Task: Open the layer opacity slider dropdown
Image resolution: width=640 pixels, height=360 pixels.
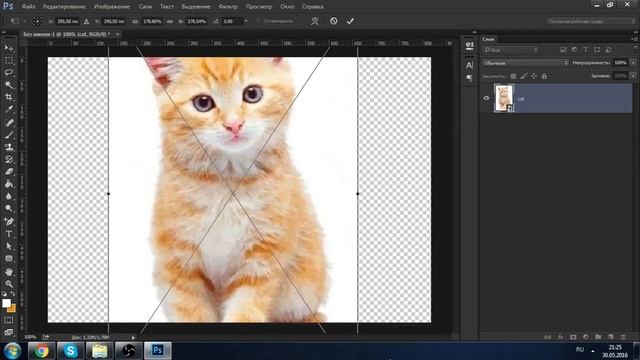Action: pos(633,63)
